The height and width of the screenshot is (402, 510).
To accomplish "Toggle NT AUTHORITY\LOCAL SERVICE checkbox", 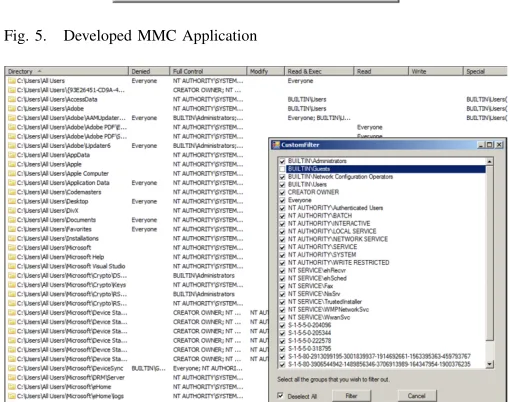I will pyautogui.click(x=282, y=232).
